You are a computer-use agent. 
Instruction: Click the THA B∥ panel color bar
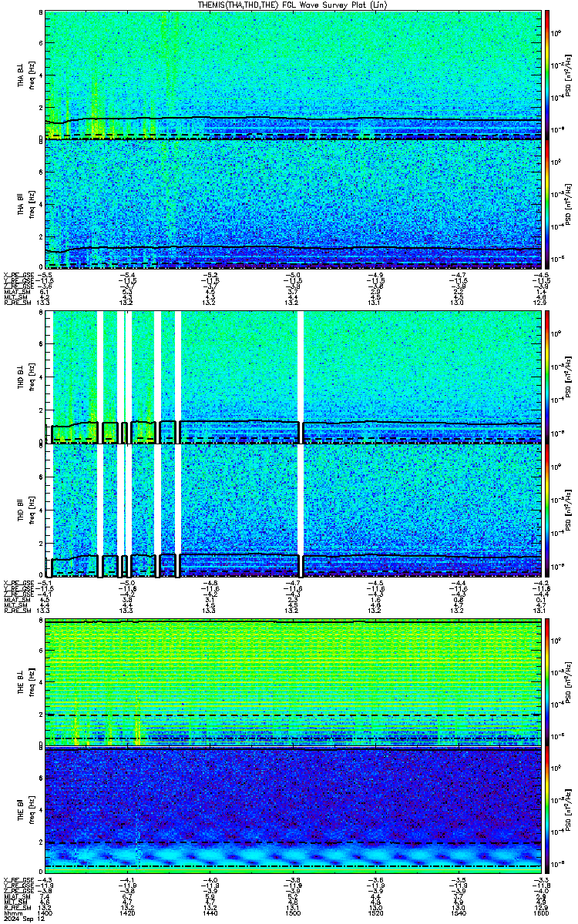click(547, 203)
